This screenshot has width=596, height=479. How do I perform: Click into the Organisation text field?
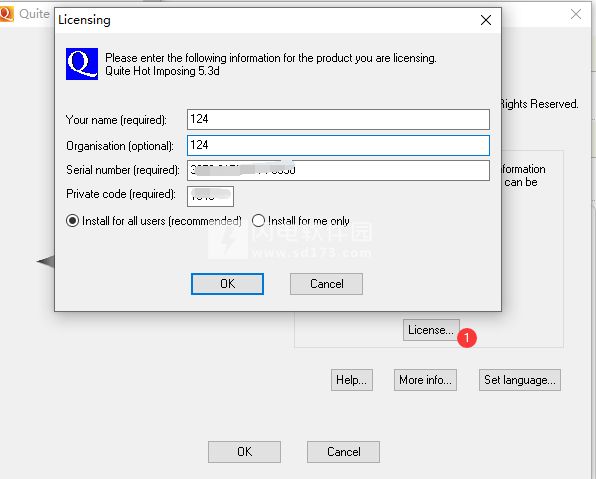[x=338, y=145]
